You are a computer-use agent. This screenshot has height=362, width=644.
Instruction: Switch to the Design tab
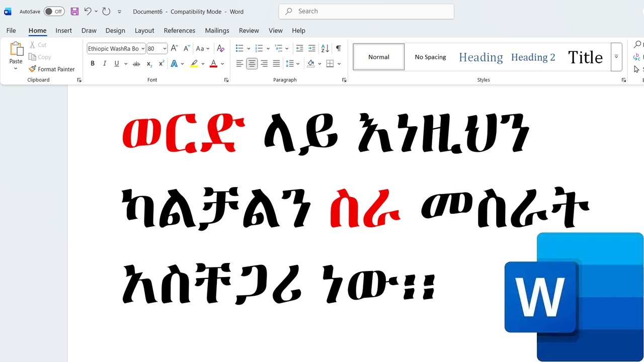pyautogui.click(x=115, y=31)
